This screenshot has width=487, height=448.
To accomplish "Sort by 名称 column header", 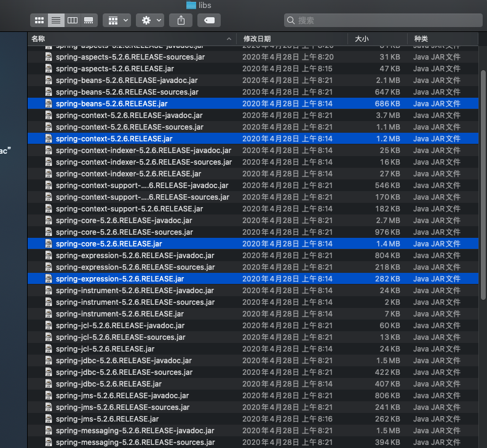I will 132,39.
